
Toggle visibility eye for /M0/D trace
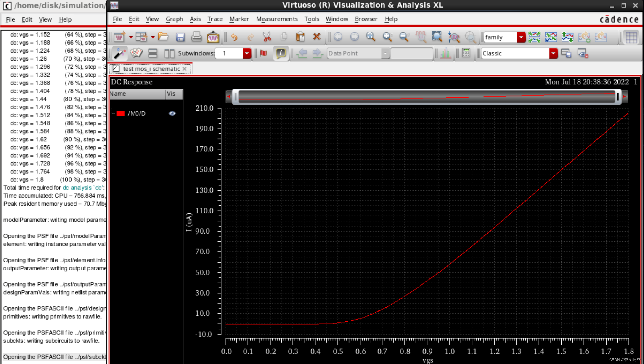tap(172, 113)
